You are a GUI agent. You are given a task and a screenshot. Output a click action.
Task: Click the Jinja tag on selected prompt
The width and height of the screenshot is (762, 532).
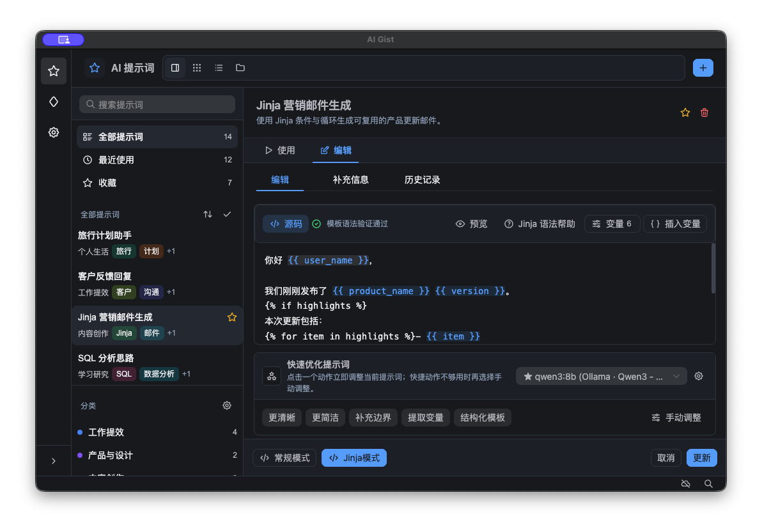pos(124,333)
